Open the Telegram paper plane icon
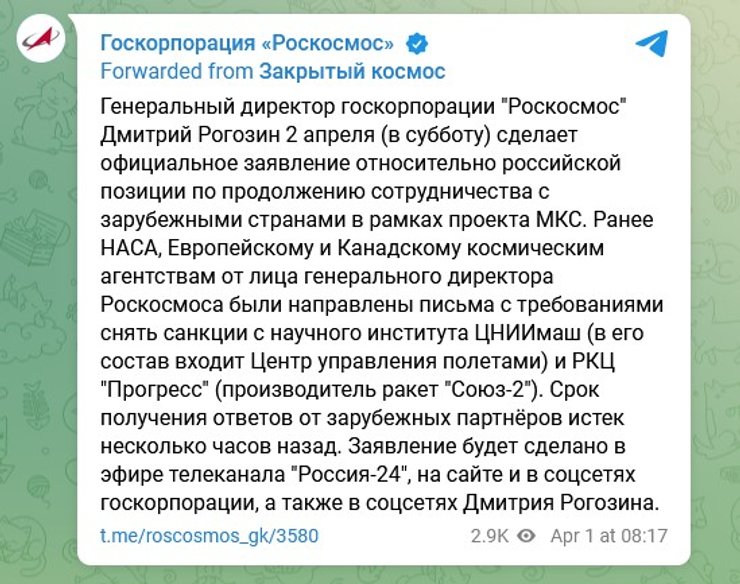740x584 pixels. point(652,42)
